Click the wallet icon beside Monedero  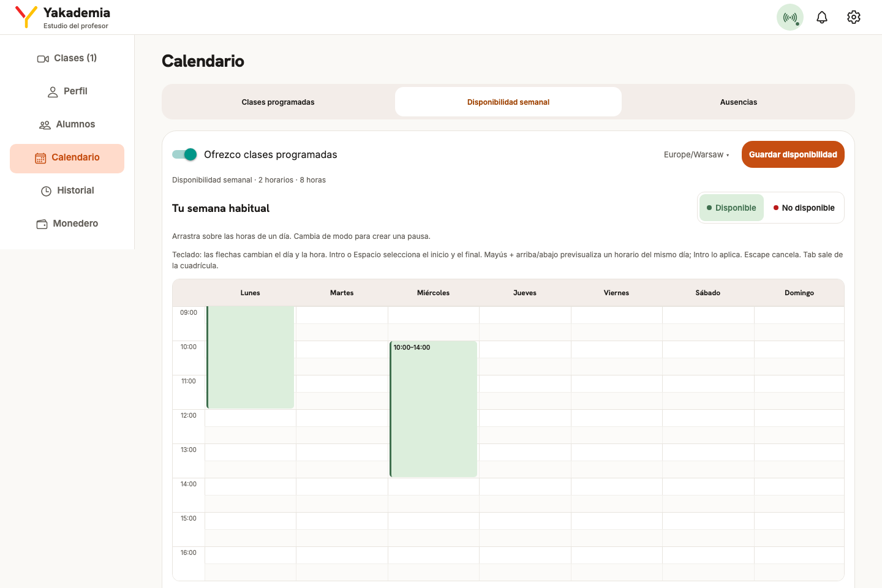(42, 224)
